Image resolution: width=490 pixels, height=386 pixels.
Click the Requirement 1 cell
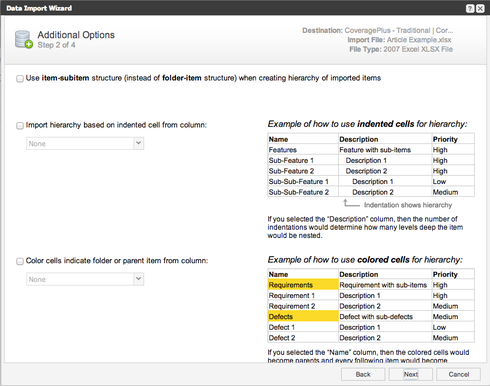[x=303, y=295]
